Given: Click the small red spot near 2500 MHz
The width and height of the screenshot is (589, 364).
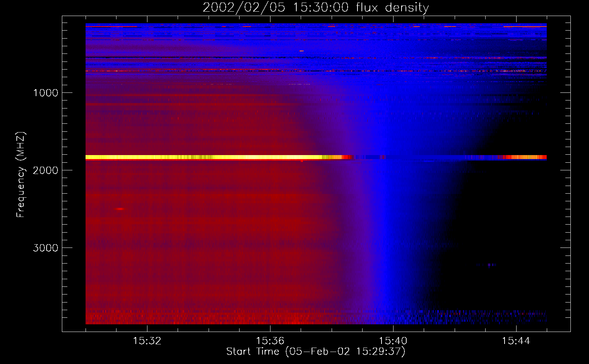Looking at the screenshot, I should click(119, 209).
